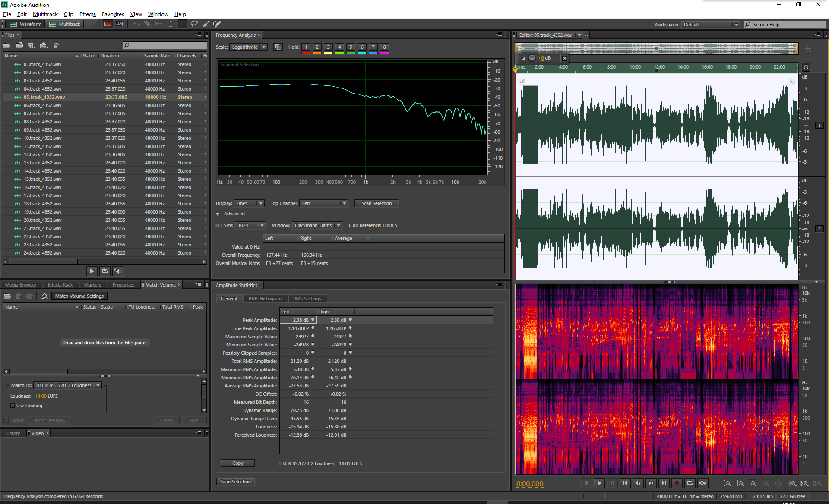Click Scan Selection in Frequency Analysis

point(377,203)
